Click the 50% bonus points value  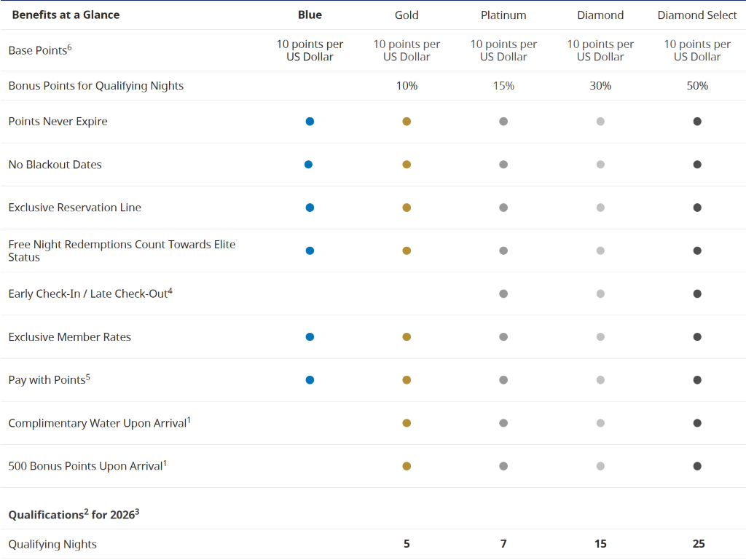[x=697, y=85]
